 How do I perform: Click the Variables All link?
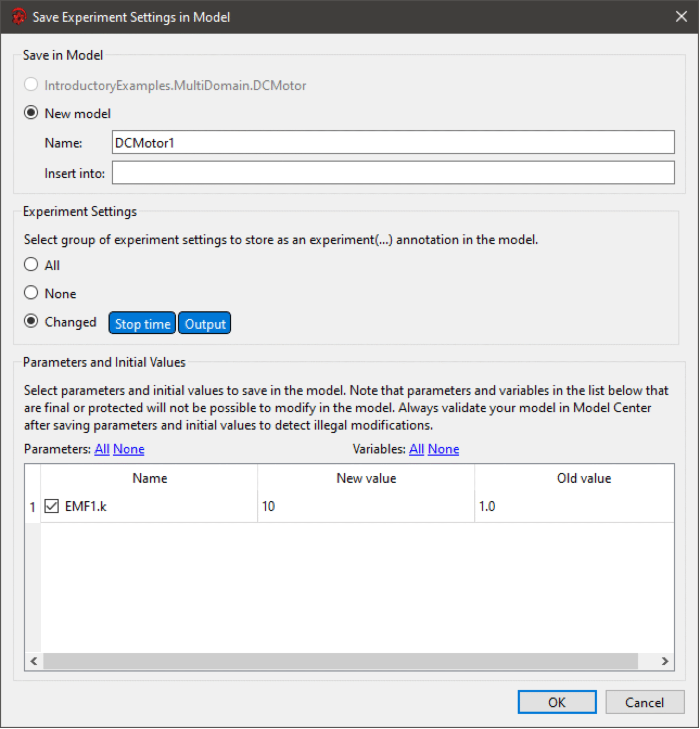point(417,449)
